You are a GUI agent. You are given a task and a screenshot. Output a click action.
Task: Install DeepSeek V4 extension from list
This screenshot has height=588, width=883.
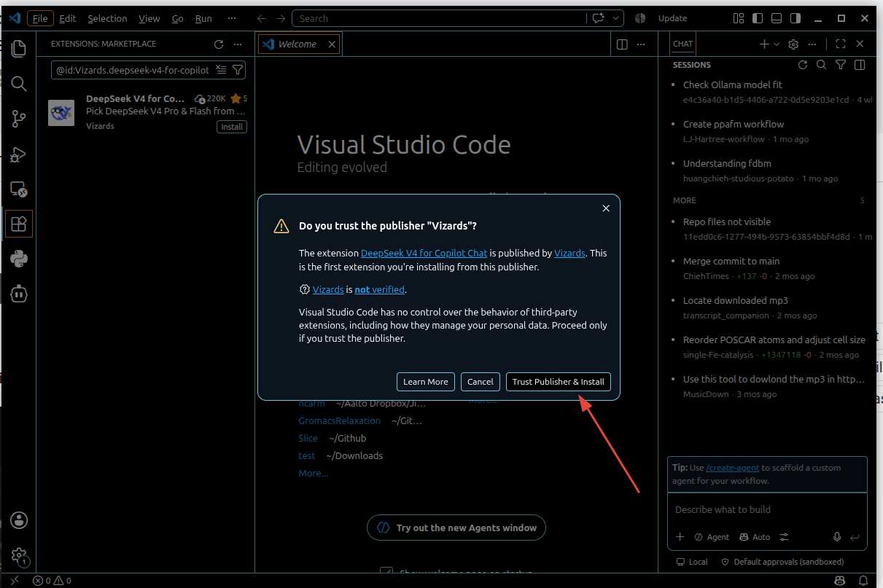pos(232,127)
